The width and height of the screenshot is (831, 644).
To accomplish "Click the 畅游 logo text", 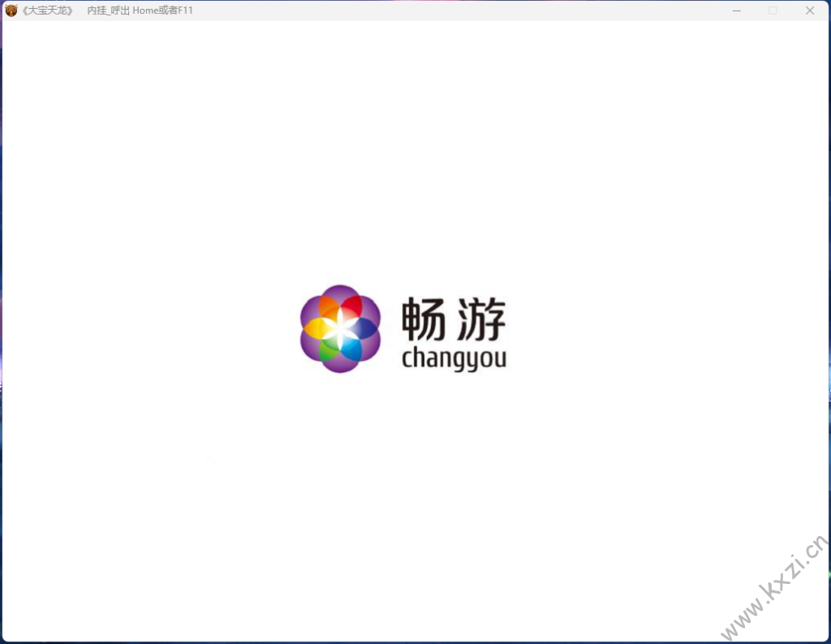I will tap(454, 319).
